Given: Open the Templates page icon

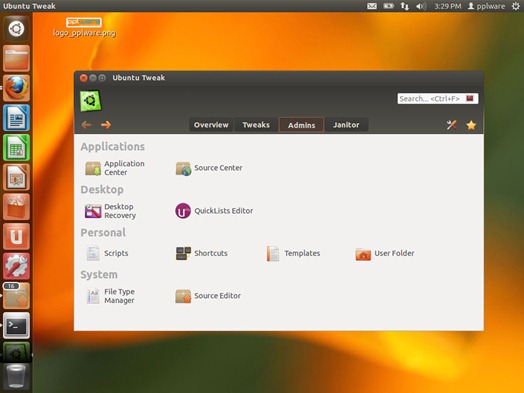Looking at the screenshot, I should (x=273, y=253).
